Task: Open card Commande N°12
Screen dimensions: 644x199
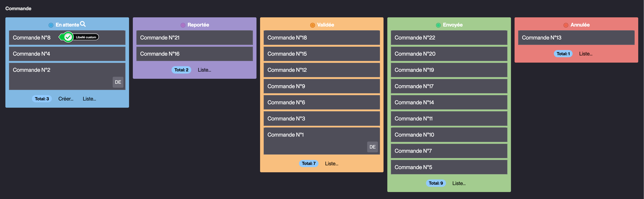Action: point(322,70)
